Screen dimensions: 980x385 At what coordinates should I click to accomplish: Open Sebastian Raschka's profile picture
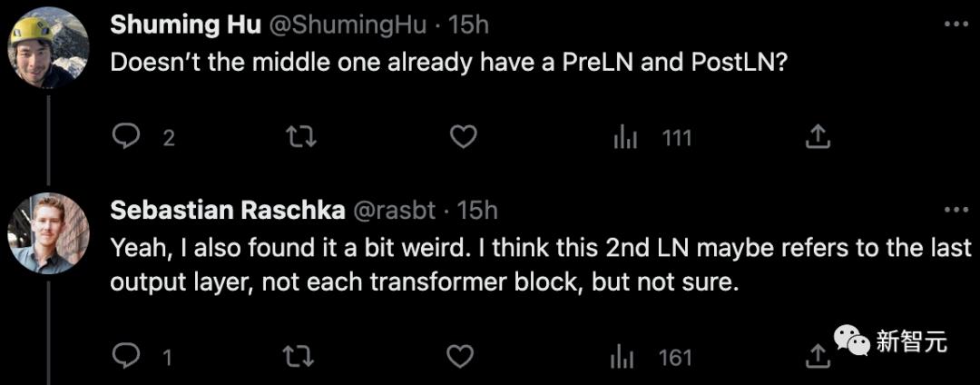48,233
